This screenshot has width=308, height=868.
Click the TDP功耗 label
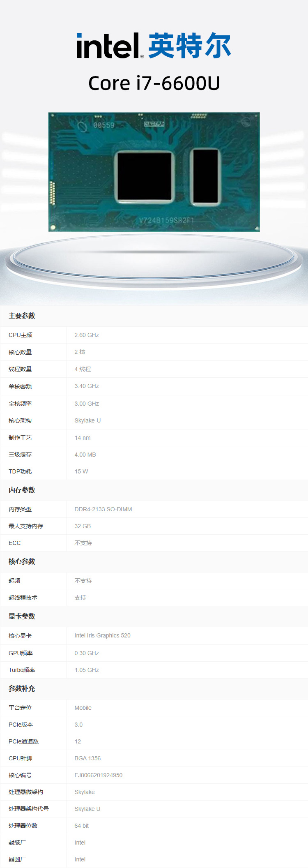(x=20, y=471)
